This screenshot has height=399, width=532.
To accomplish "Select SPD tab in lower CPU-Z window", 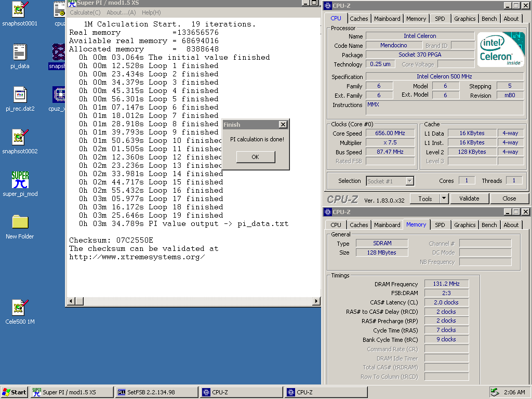I will pyautogui.click(x=440, y=225).
